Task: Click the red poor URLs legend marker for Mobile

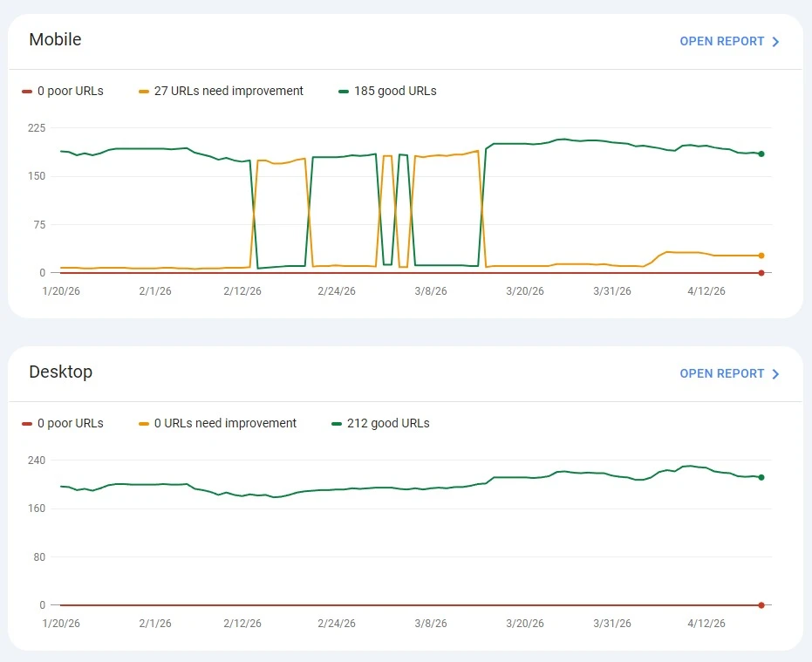Action: pyautogui.click(x=25, y=91)
